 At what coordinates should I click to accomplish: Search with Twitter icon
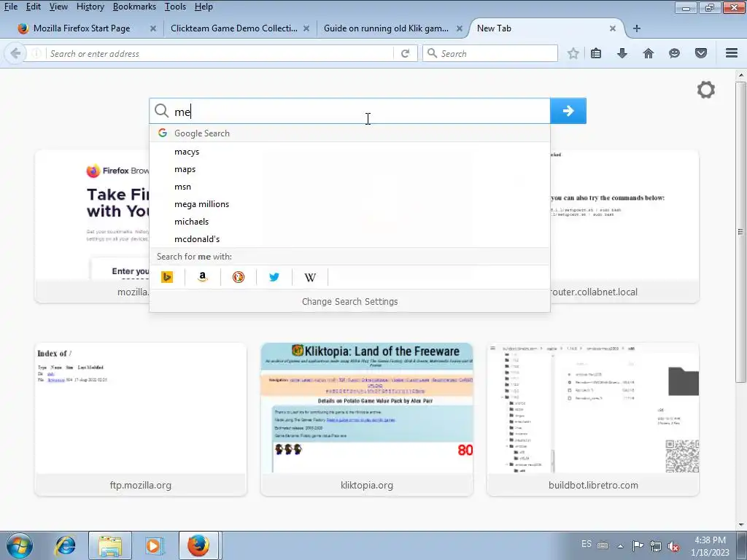(x=274, y=277)
